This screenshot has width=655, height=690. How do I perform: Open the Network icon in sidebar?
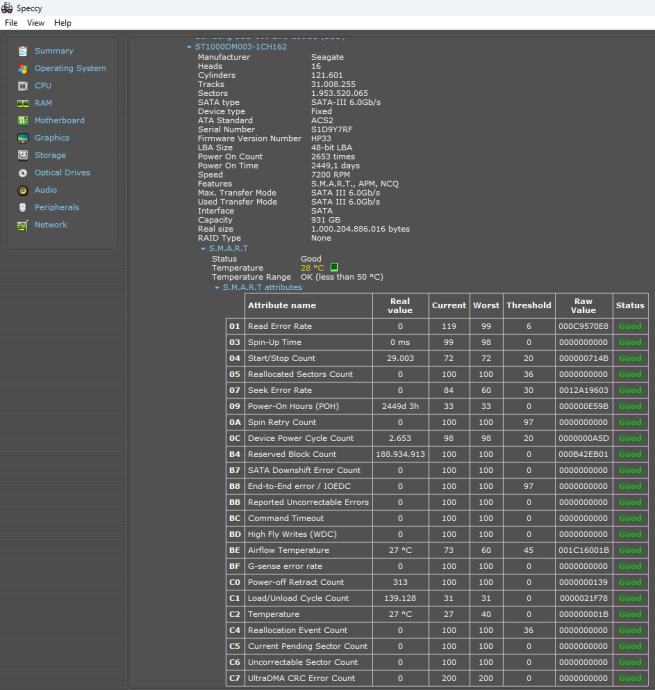23,225
